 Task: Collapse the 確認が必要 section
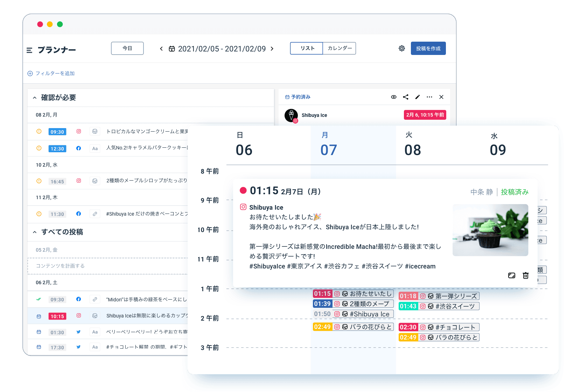35,98
